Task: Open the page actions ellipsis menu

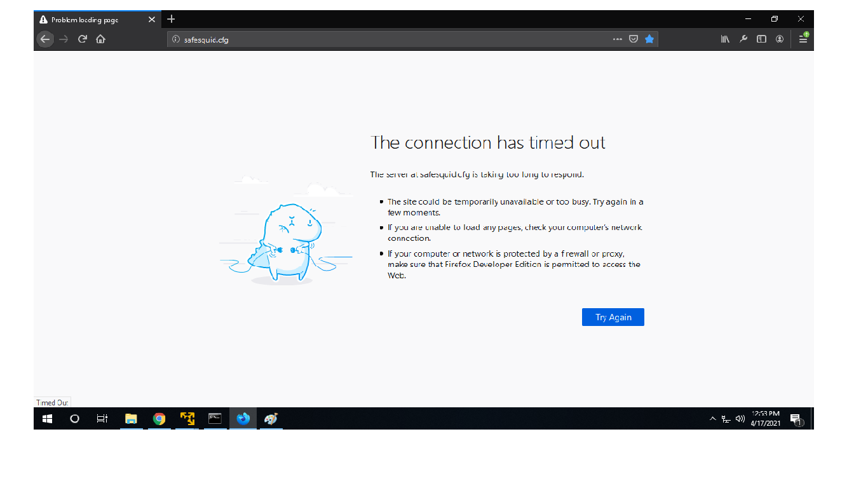Action: [x=617, y=39]
